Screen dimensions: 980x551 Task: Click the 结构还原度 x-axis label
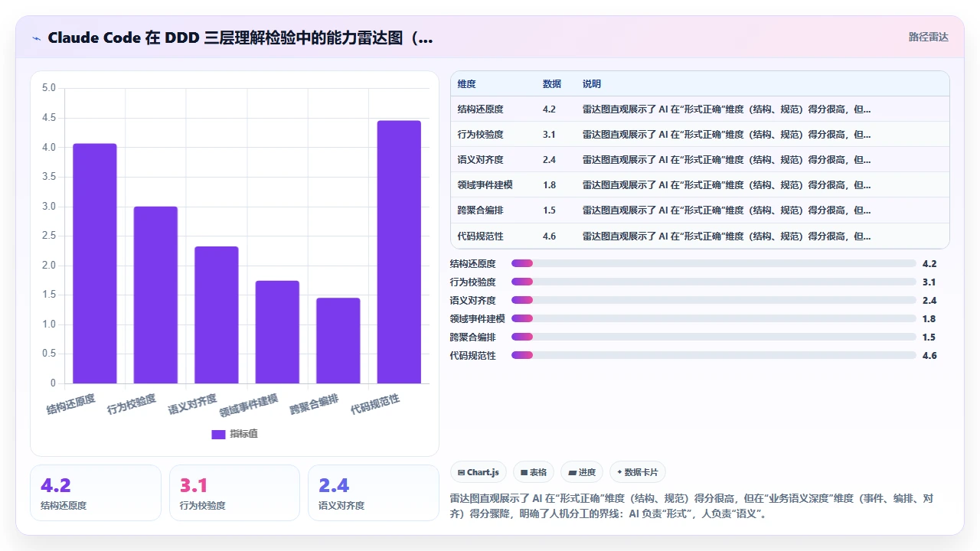(x=71, y=404)
